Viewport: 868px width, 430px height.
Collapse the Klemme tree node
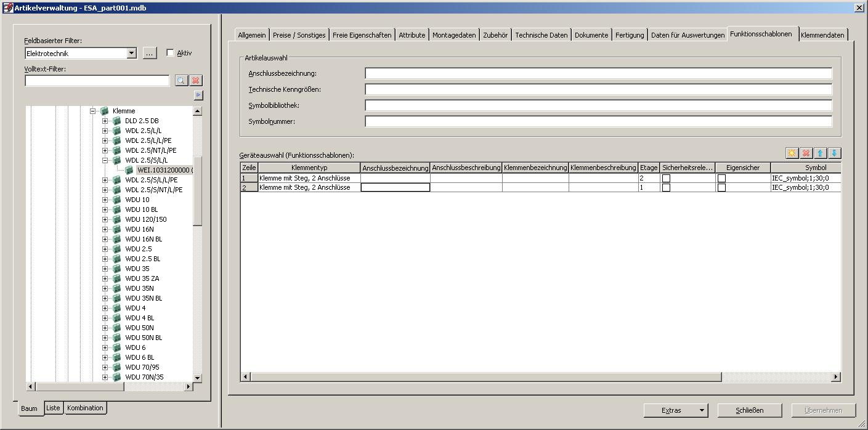[92, 111]
